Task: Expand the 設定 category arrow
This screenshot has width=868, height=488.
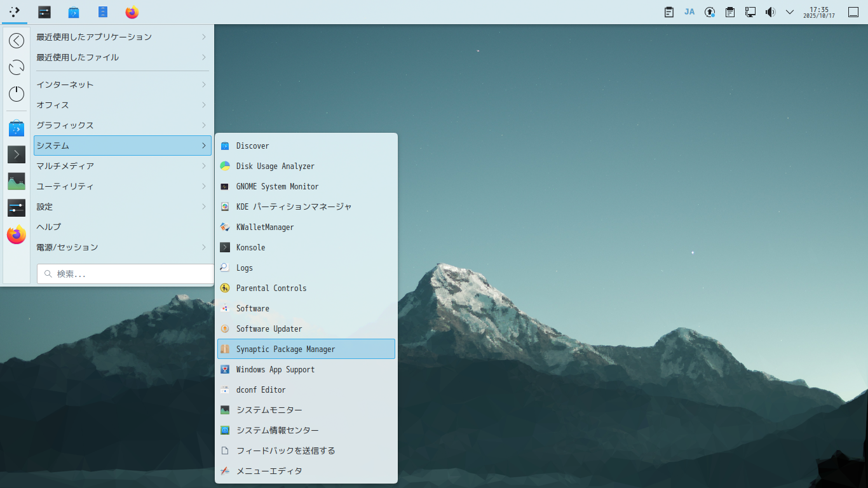Action: click(204, 207)
